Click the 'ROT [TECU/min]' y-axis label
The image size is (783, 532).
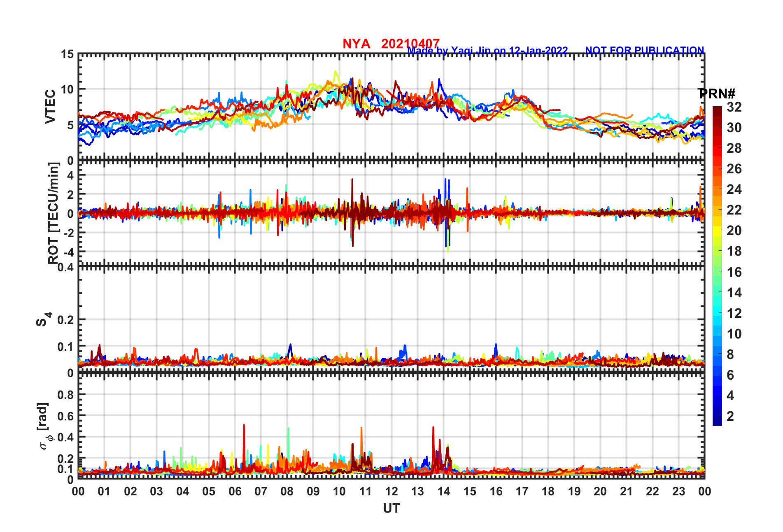[x=54, y=213]
